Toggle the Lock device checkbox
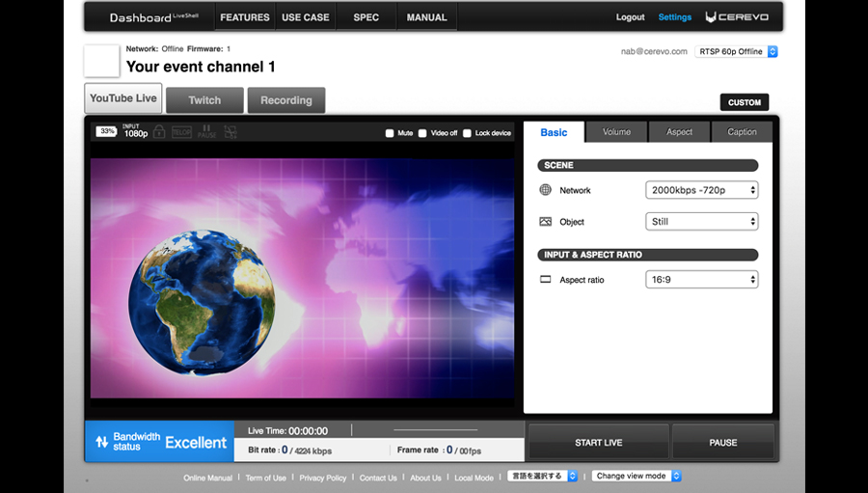The width and height of the screenshot is (868, 493). [x=467, y=133]
